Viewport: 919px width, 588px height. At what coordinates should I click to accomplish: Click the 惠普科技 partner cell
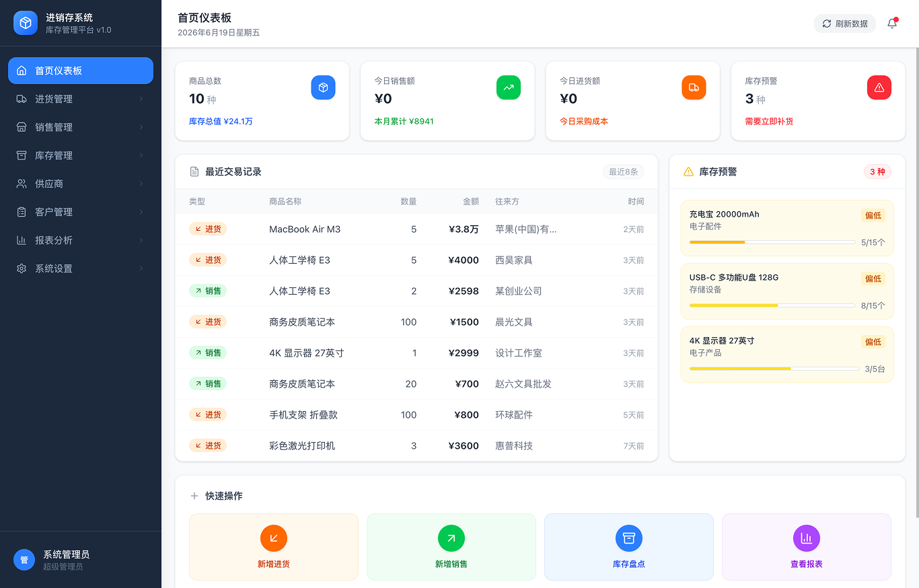point(514,446)
